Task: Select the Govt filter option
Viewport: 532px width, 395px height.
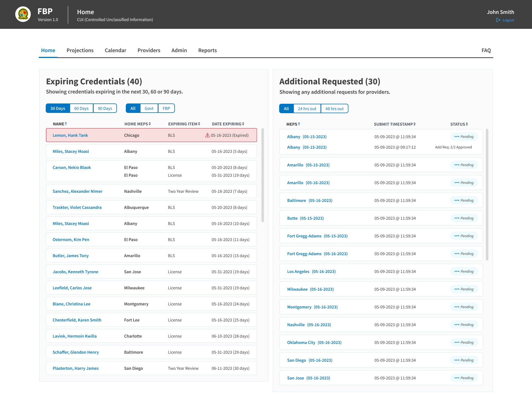Action: coord(149,108)
